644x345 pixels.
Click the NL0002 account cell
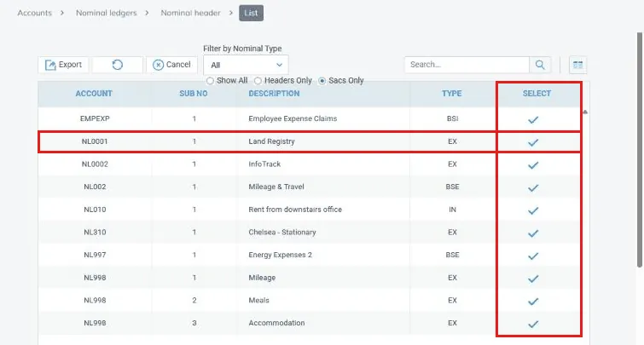coord(95,164)
